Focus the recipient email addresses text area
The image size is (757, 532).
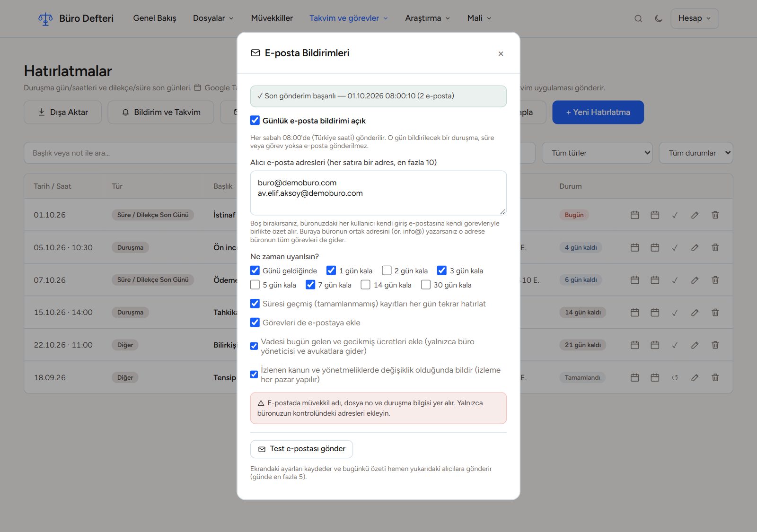[378, 193]
